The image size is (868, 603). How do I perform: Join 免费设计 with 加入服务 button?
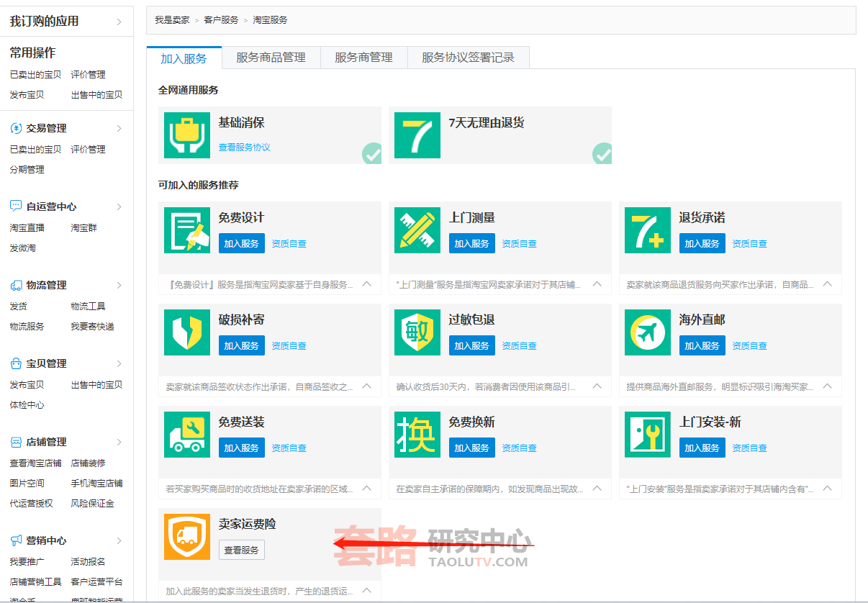click(x=242, y=243)
